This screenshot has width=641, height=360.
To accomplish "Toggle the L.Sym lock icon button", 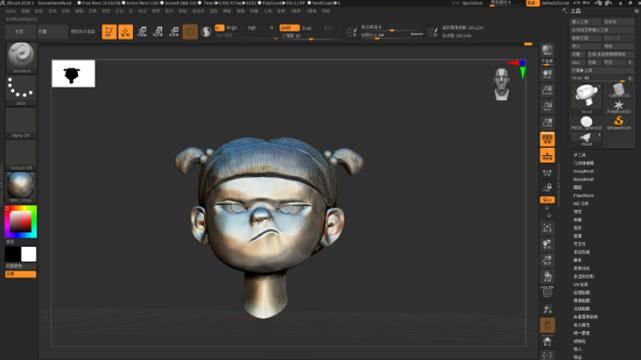I will pos(547,188).
